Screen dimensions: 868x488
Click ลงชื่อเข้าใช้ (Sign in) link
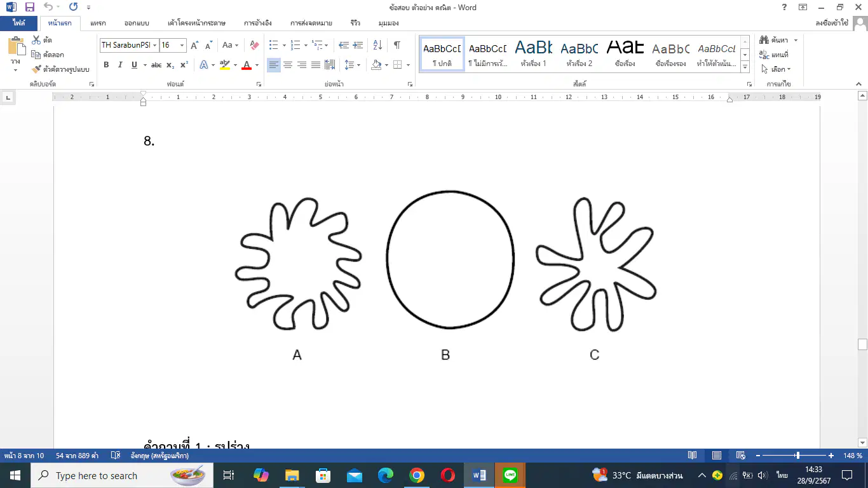click(x=831, y=23)
